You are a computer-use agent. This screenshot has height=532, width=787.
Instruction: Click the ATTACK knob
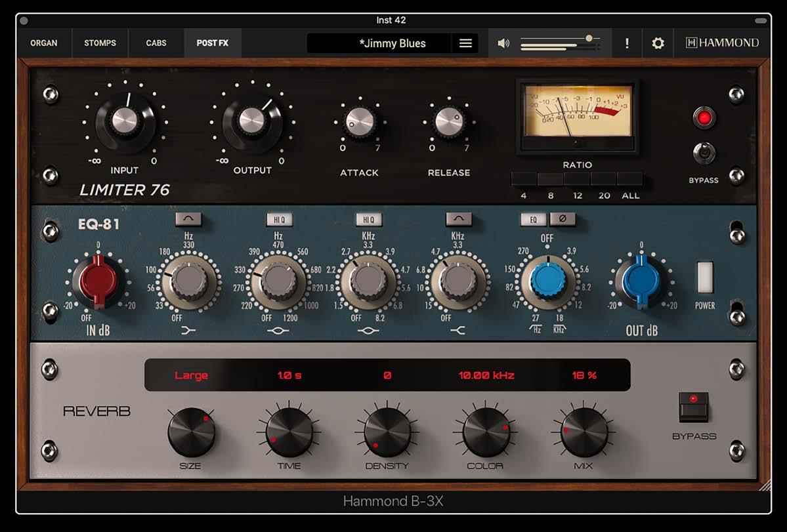[x=360, y=123]
